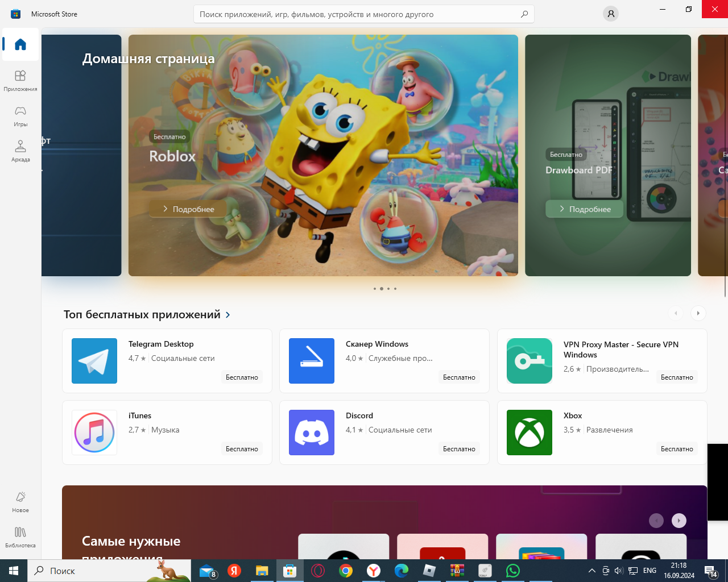Click the Xbox app icon

tap(530, 433)
